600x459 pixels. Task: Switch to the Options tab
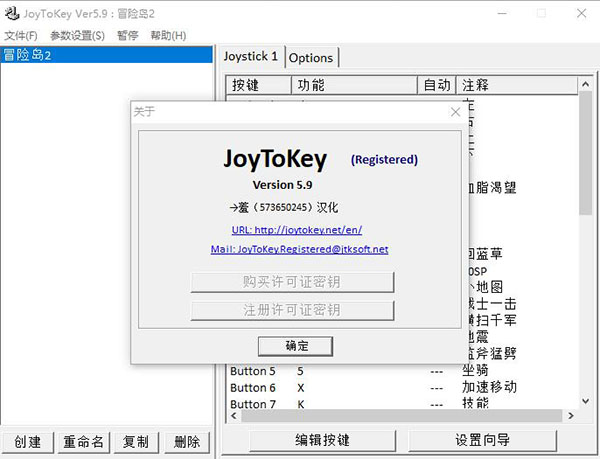pyautogui.click(x=312, y=58)
